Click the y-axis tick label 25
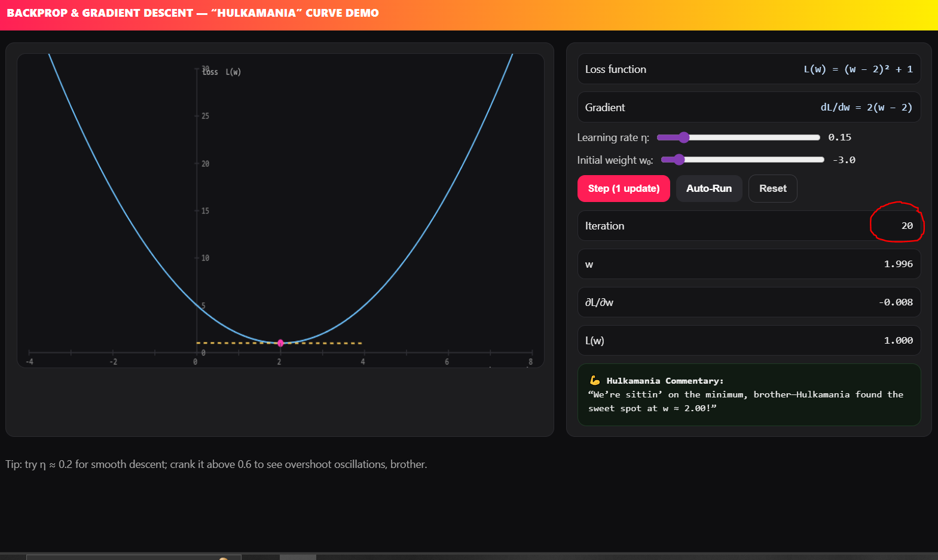This screenshot has width=938, height=560. click(205, 116)
